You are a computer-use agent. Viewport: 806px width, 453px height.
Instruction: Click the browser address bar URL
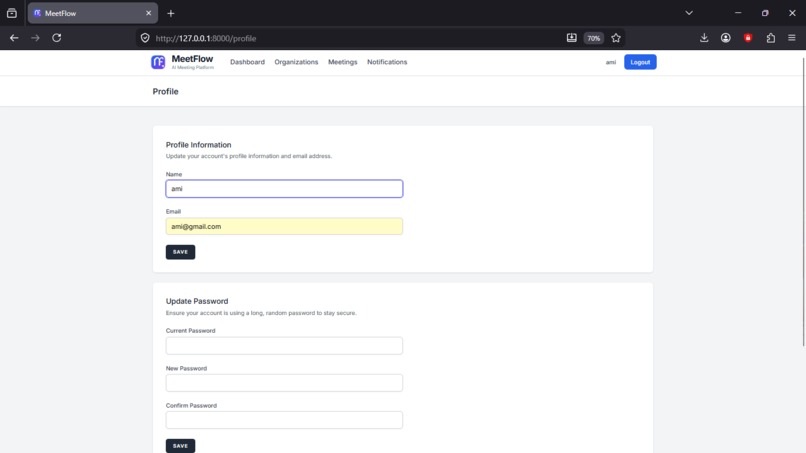[x=206, y=39]
